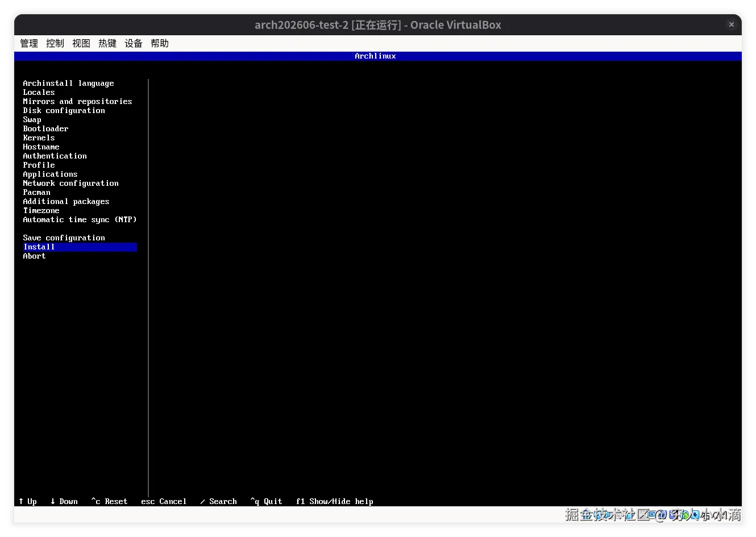Select the Hostname entry
This screenshot has width=756, height=537.
(41, 147)
